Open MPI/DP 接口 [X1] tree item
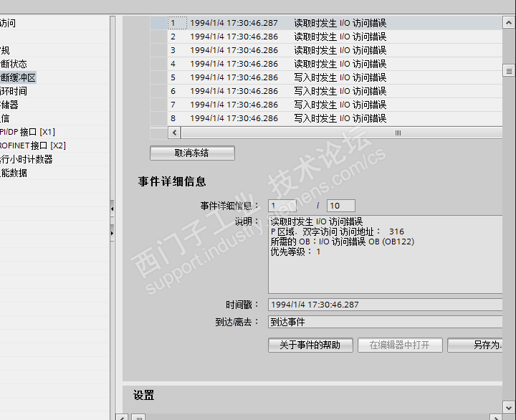Viewport: 516px width, 420px height. (x=28, y=132)
